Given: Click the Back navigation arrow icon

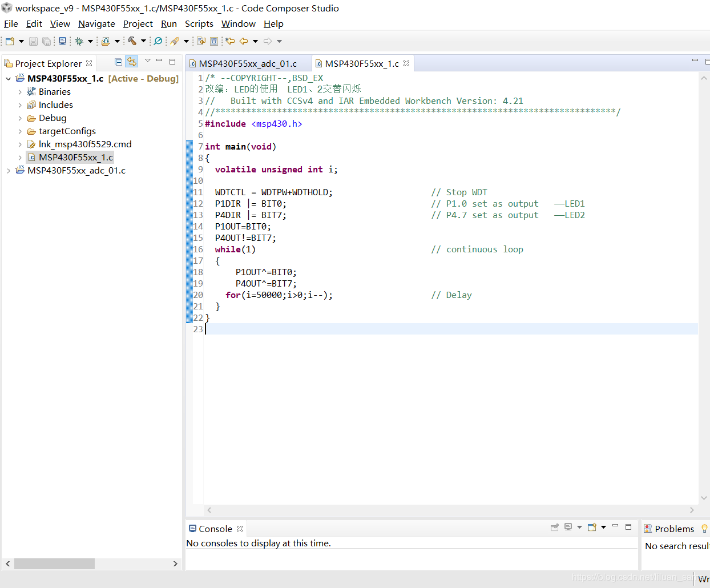Looking at the screenshot, I should point(244,41).
